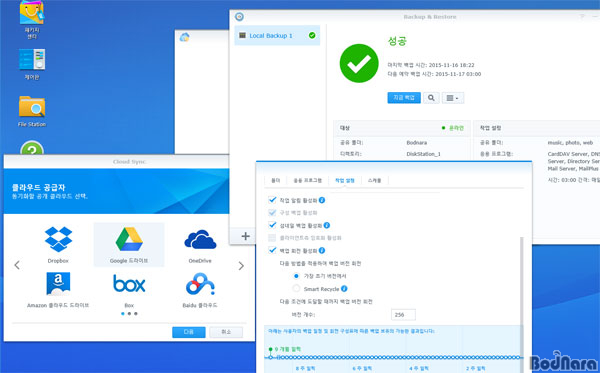Switch to the 스케줄 tab
Viewport: 600px width, 373px height.
(374, 180)
